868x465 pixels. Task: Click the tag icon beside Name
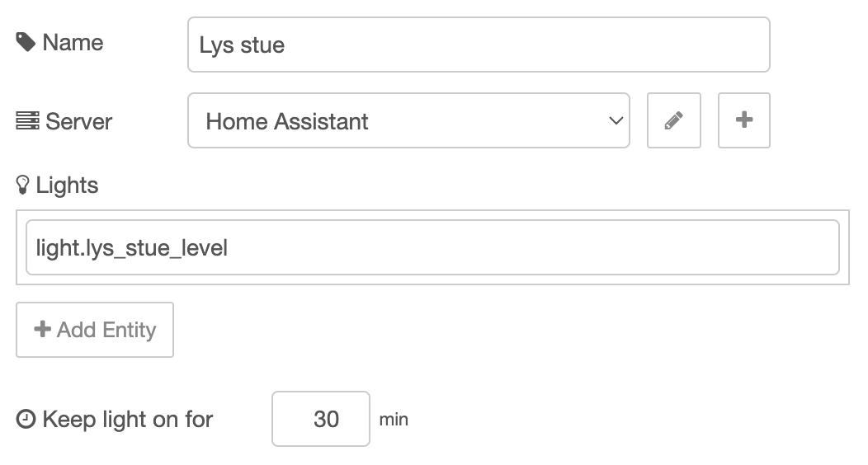pyautogui.click(x=26, y=42)
